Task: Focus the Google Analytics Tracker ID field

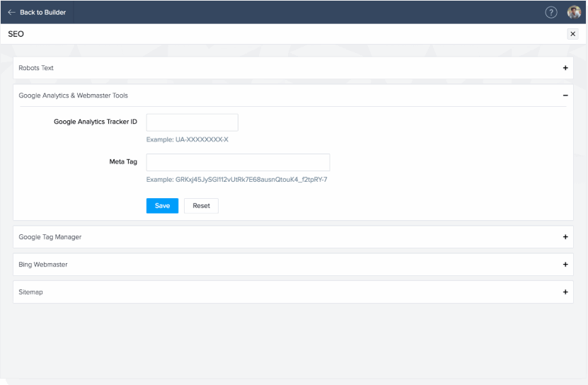Action: pos(192,122)
